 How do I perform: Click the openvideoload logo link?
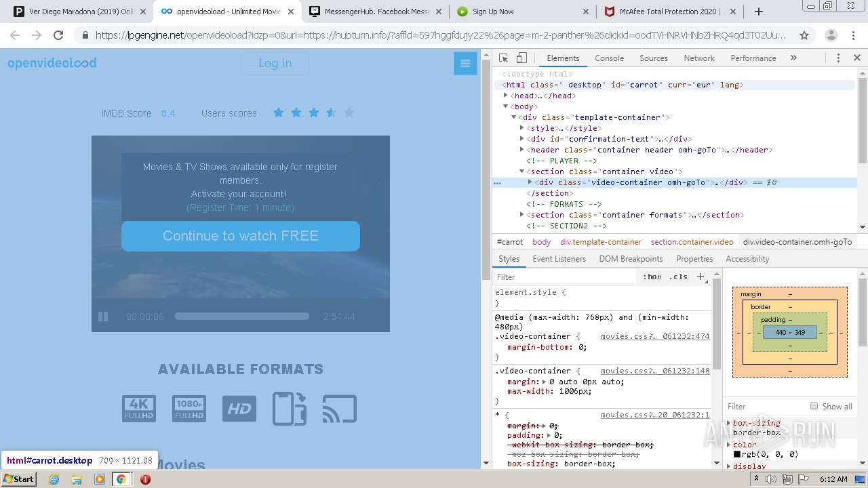point(52,63)
